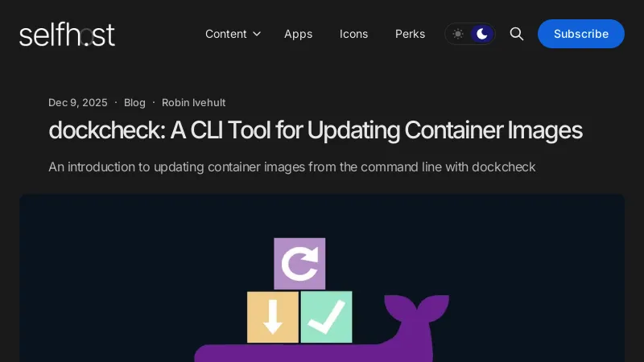Open the Icons menu item
Image resolution: width=644 pixels, height=362 pixels.
353,34
